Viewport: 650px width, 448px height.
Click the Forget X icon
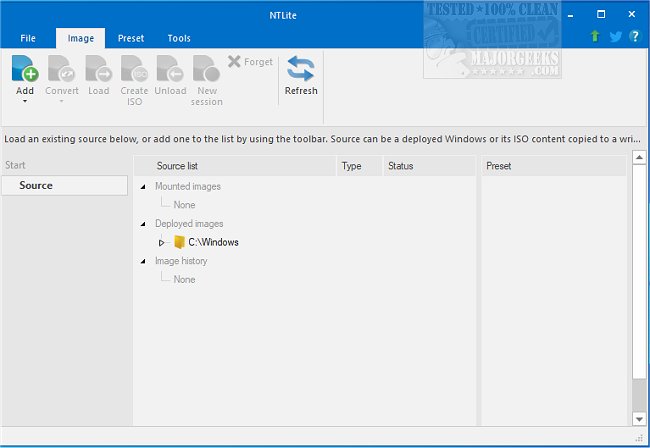click(x=234, y=62)
